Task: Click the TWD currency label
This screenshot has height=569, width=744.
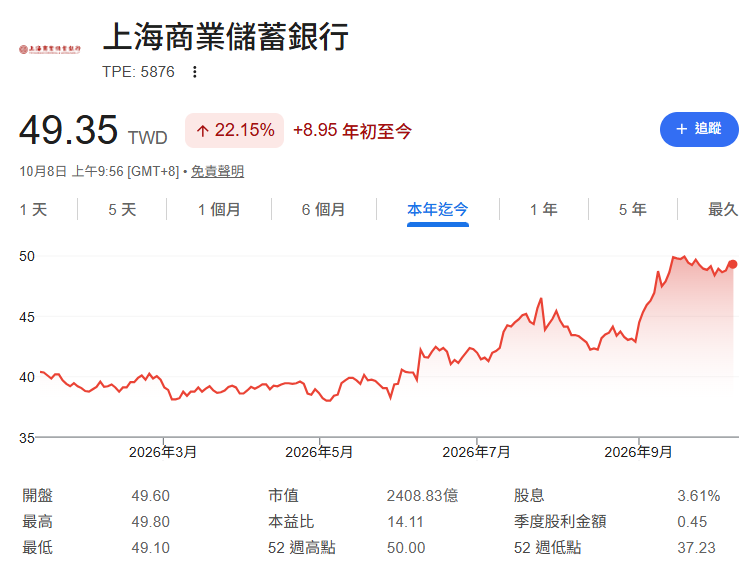Action: tap(148, 138)
